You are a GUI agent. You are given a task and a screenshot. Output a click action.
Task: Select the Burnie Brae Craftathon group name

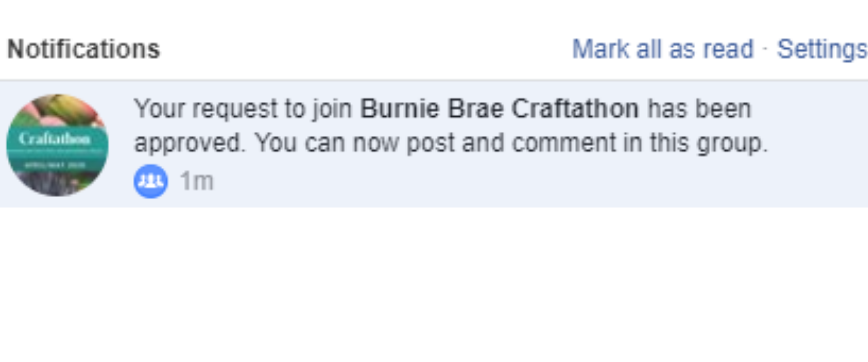point(499,109)
